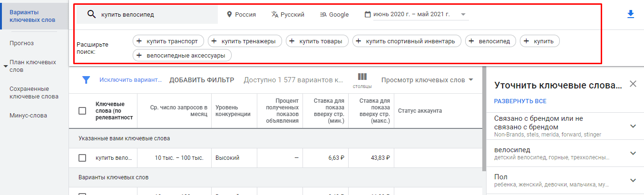Open the Прогноз menu item
Viewport: 644px width, 195px height.
(22, 43)
